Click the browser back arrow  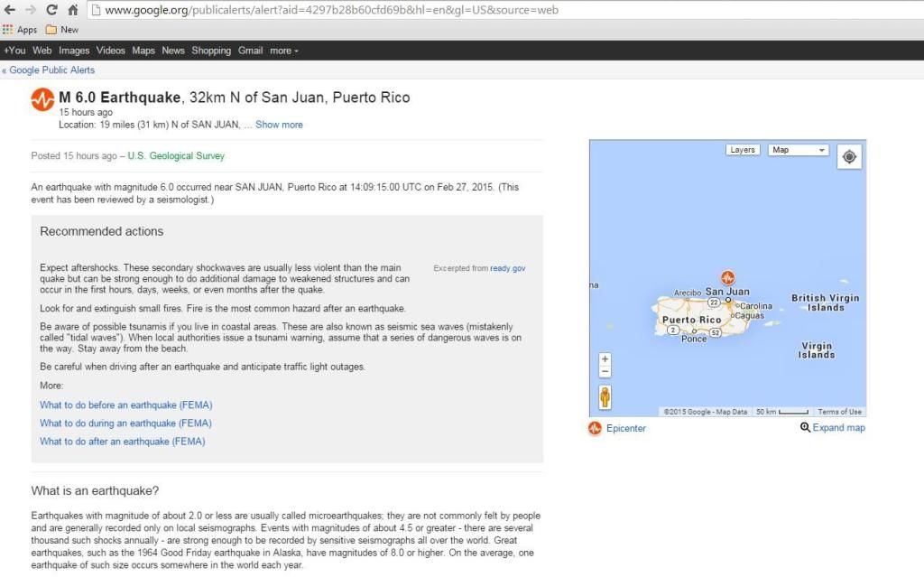coord(10,10)
